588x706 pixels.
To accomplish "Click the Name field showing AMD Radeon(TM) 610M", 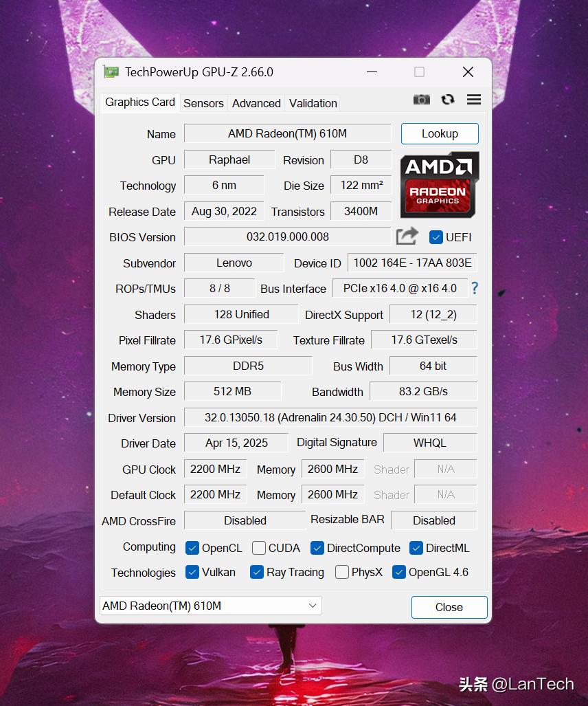I will 288,134.
